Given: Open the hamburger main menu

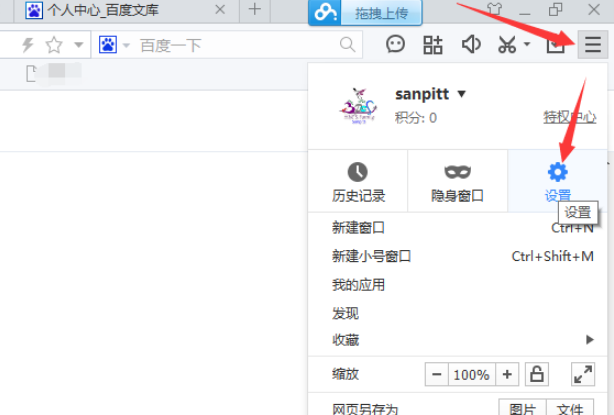Looking at the screenshot, I should [593, 45].
